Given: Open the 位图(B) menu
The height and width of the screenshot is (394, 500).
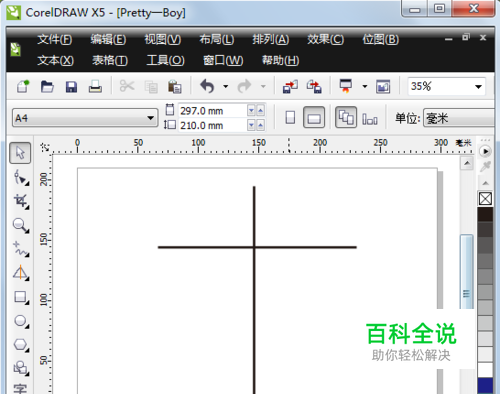Looking at the screenshot, I should [381, 40].
